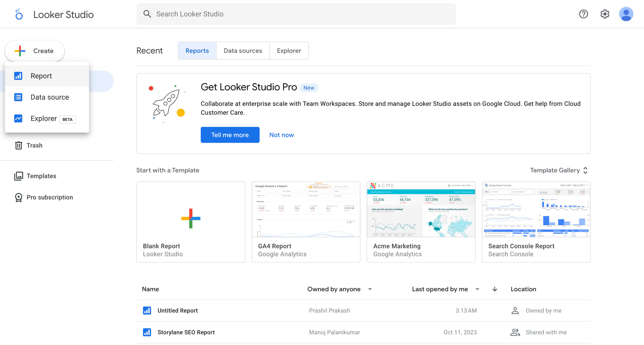Image resolution: width=644 pixels, height=345 pixels.
Task: Click the colored plus icon on Create
Action: point(20,51)
